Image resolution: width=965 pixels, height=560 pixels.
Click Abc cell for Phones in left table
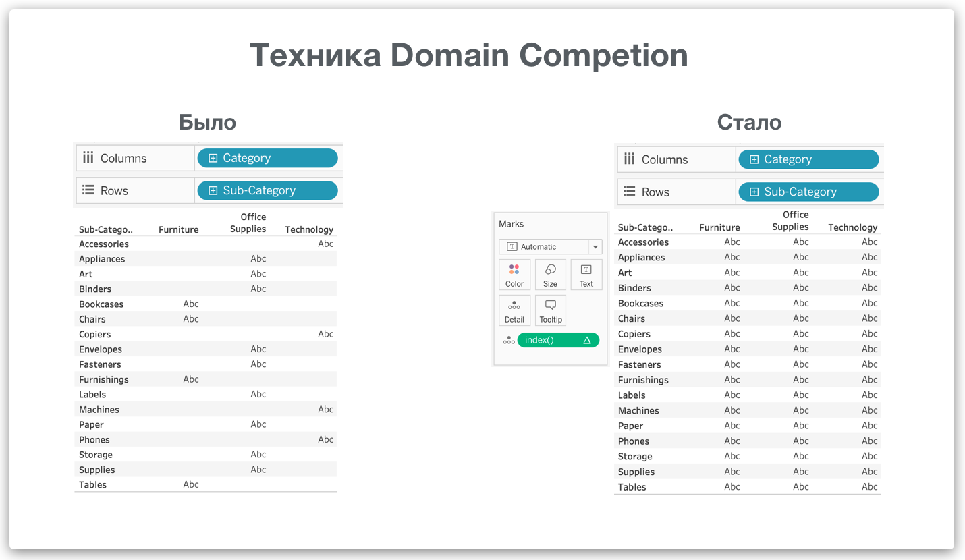point(326,439)
